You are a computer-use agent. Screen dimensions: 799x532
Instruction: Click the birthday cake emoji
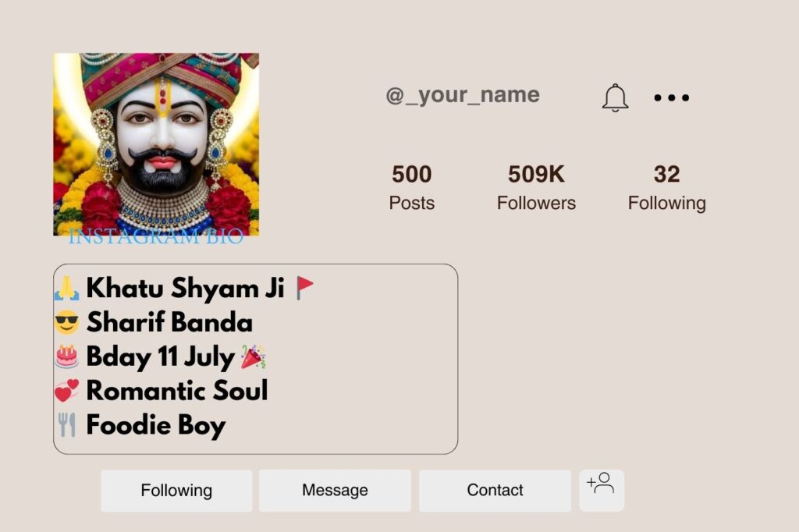coord(67,356)
